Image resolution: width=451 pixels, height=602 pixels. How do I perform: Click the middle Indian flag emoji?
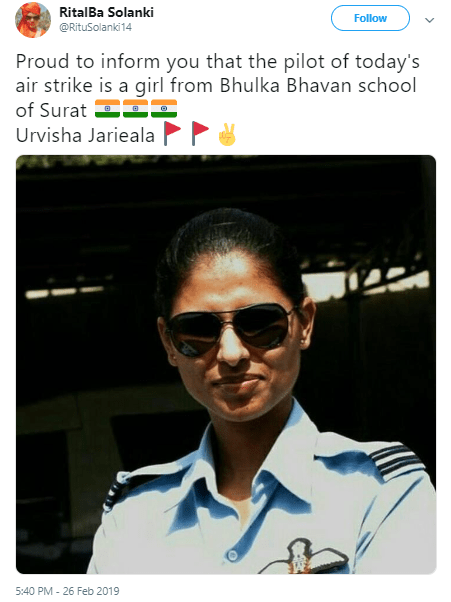pos(135,109)
